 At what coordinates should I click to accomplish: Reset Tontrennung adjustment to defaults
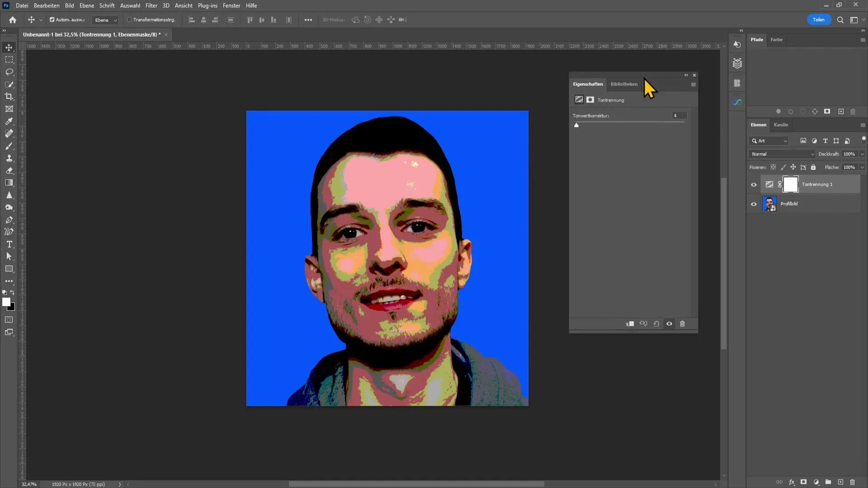656,324
